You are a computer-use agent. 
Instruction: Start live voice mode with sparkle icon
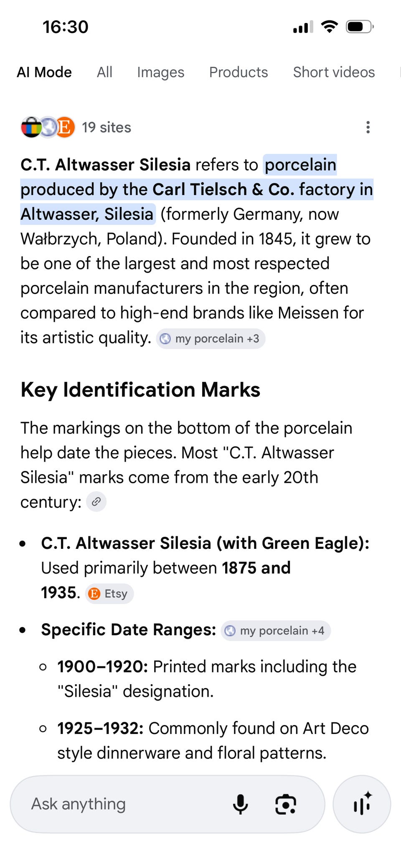pyautogui.click(x=362, y=804)
